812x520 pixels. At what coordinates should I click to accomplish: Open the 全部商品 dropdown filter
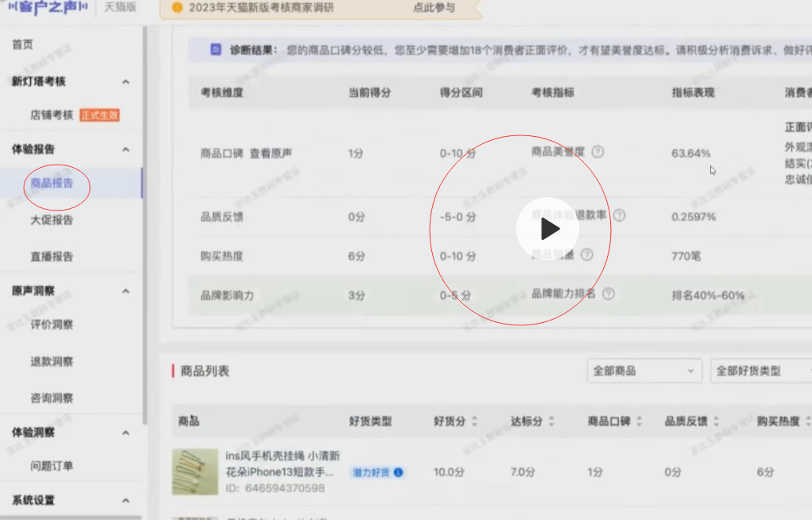pos(644,370)
